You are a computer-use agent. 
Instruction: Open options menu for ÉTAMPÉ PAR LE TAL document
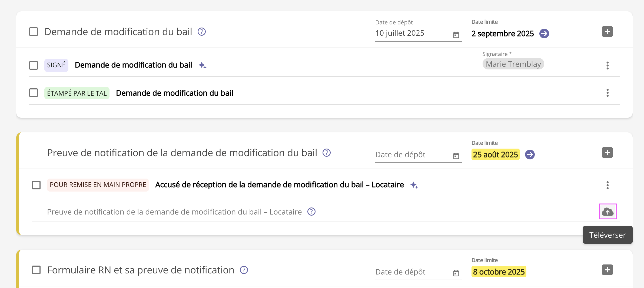pos(608,93)
